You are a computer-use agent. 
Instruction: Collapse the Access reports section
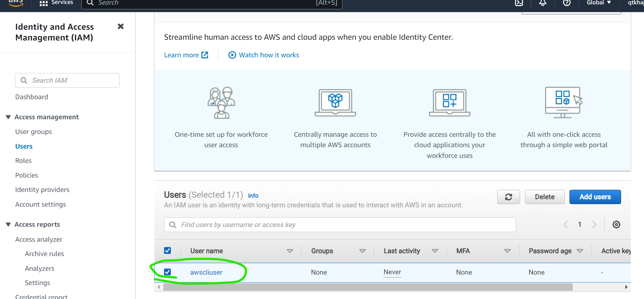pos(8,225)
